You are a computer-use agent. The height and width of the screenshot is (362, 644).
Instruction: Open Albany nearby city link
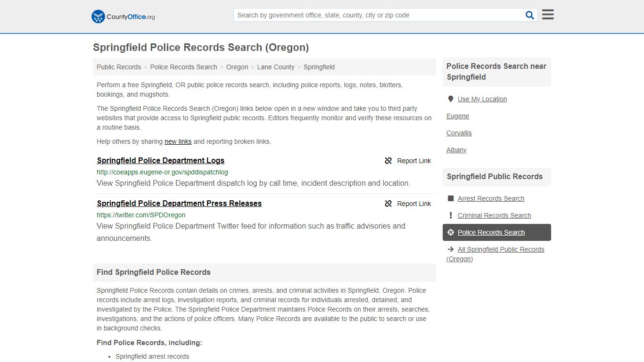[x=456, y=150]
